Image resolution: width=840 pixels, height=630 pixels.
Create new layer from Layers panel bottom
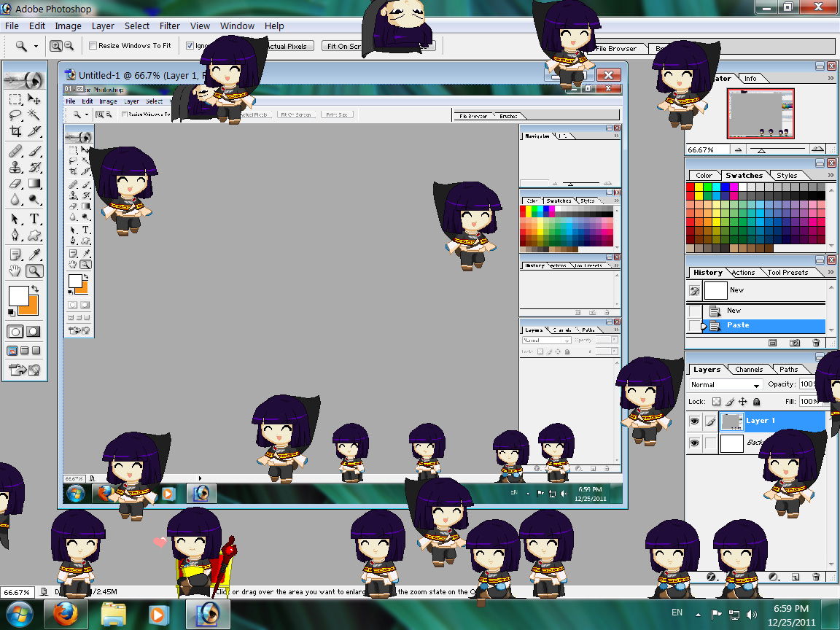coord(795,577)
